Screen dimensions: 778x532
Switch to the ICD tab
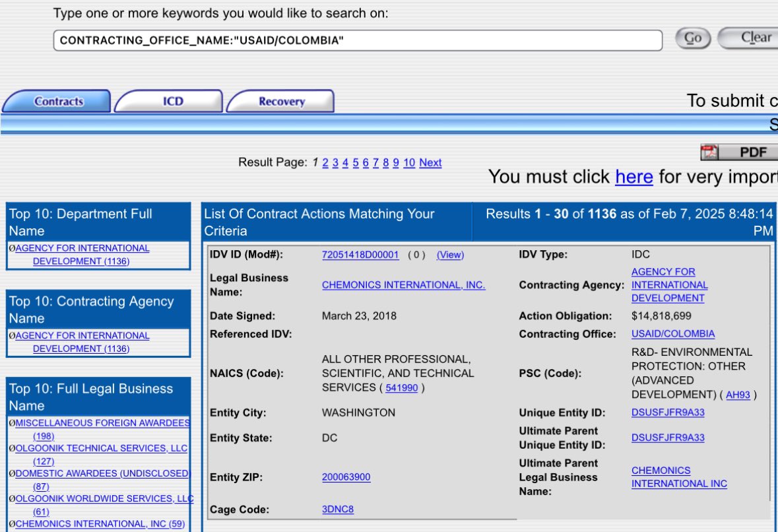point(172,102)
